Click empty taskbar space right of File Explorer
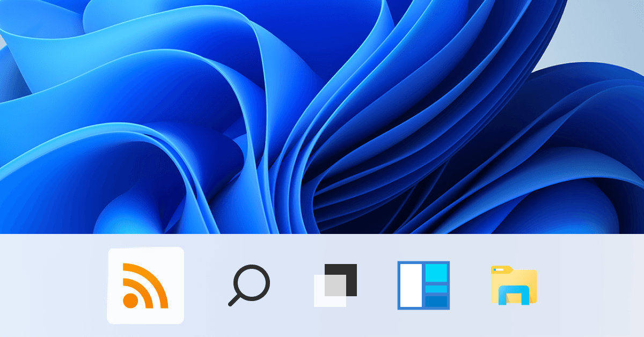This screenshot has width=644, height=337. pyautogui.click(x=590, y=285)
